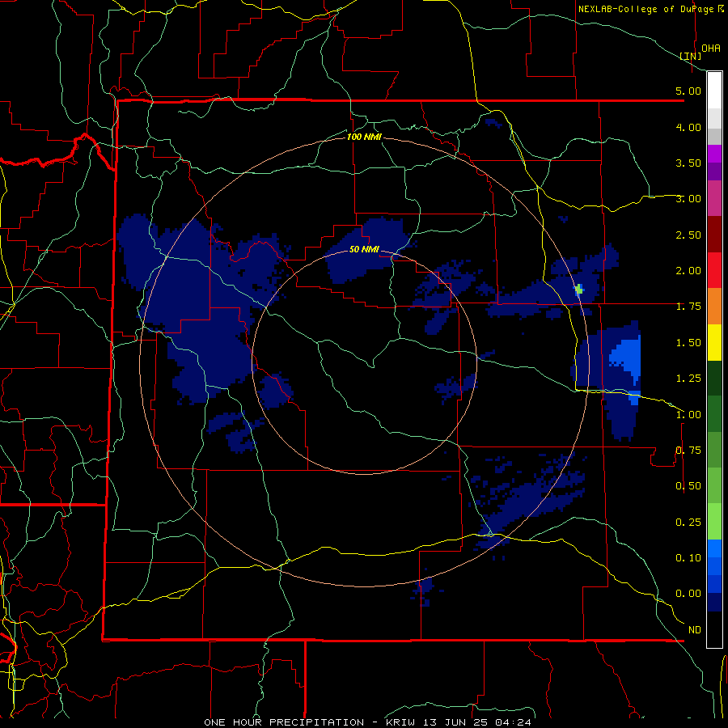Viewport: 728px width, 728px height.
Task: Click the KRIW radar station identifier
Action: tap(400, 722)
